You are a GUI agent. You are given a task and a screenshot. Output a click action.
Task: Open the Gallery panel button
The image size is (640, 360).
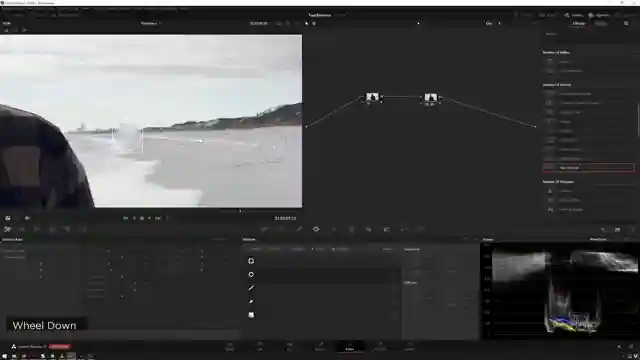tap(16, 15)
